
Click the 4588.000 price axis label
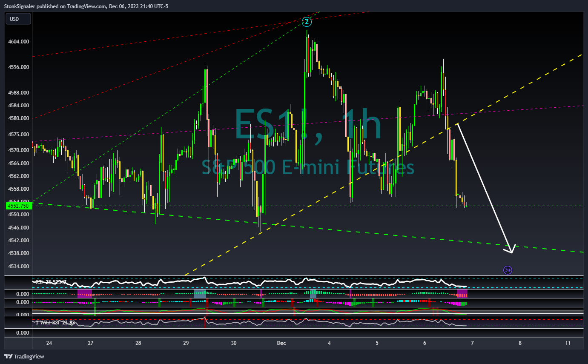pos(19,93)
